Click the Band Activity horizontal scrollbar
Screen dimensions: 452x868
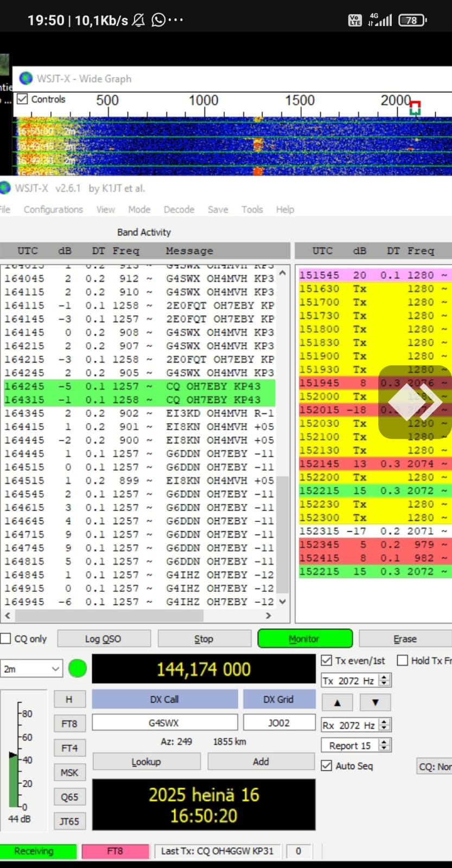coord(109,616)
